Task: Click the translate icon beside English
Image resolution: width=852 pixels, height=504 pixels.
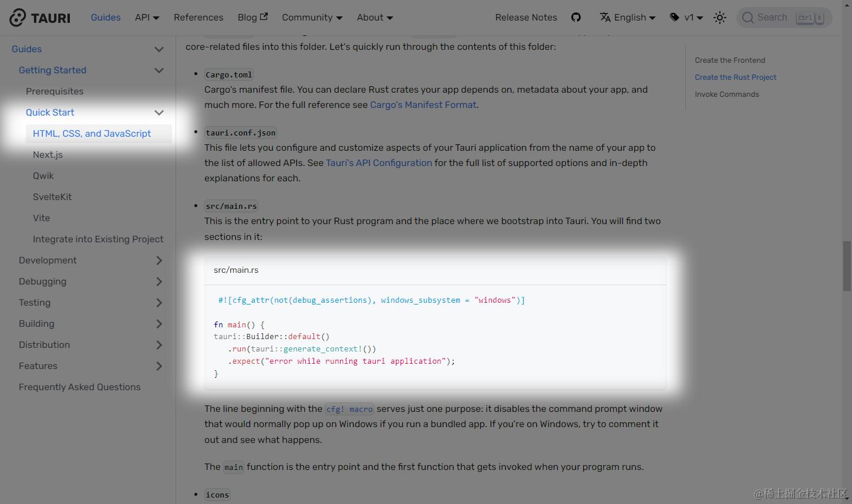Action: [605, 18]
